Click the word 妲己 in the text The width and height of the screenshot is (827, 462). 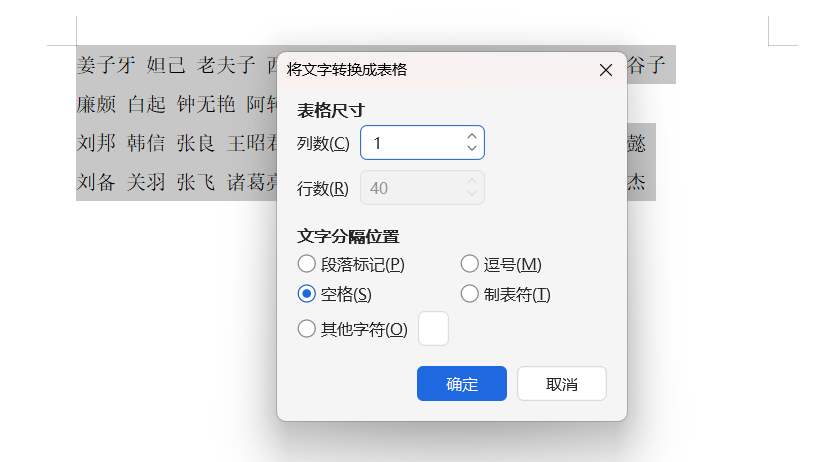(166, 66)
